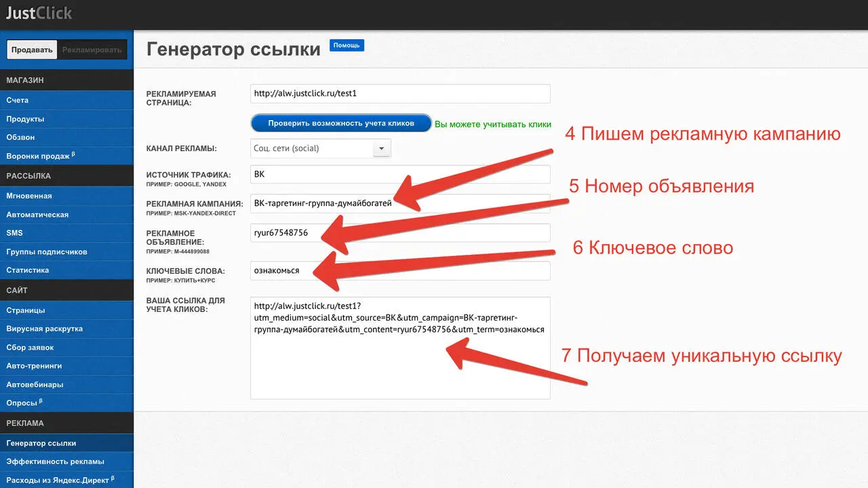Click the blue Помощь button
The width and height of the screenshot is (868, 488).
pyautogui.click(x=347, y=45)
